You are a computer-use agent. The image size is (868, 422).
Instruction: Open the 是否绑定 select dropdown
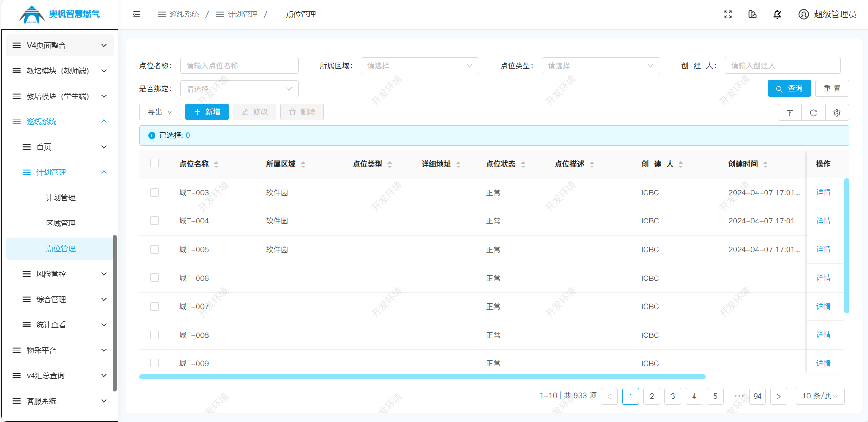(x=239, y=89)
